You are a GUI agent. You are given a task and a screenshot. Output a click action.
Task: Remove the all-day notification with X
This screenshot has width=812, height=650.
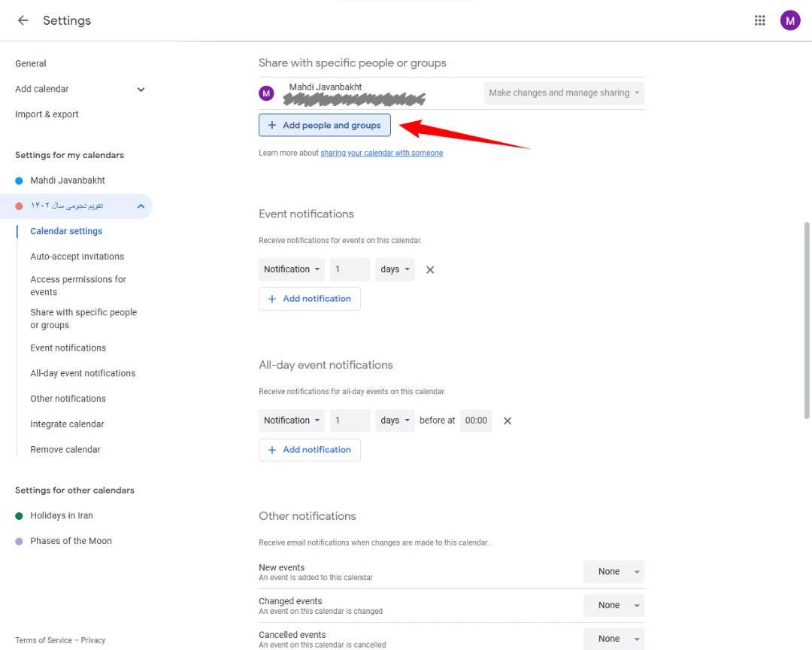pos(507,421)
